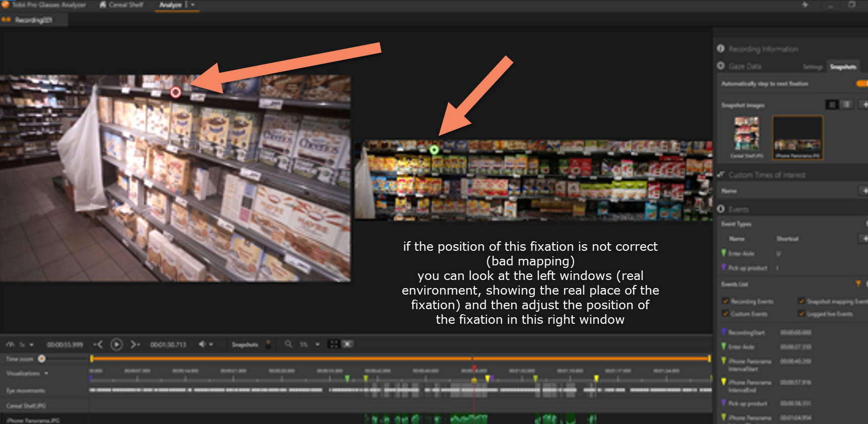Uncheck the Custom Events checkbox
The width and height of the screenshot is (868, 424).
point(726,314)
